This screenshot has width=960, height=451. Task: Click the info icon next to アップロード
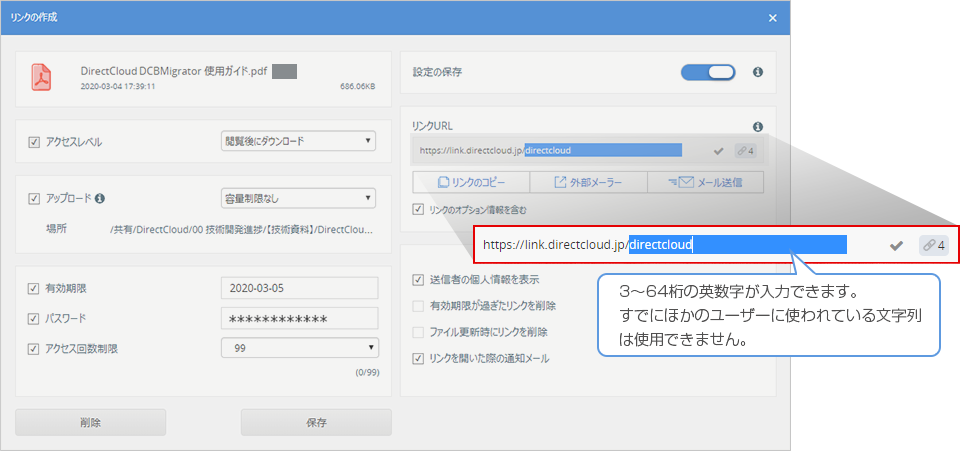coord(100,198)
